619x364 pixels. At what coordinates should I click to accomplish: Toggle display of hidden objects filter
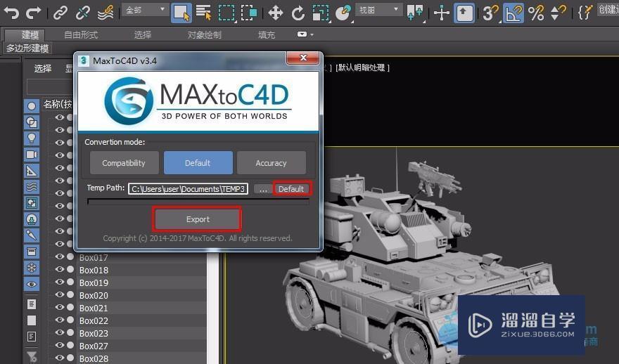[32, 284]
